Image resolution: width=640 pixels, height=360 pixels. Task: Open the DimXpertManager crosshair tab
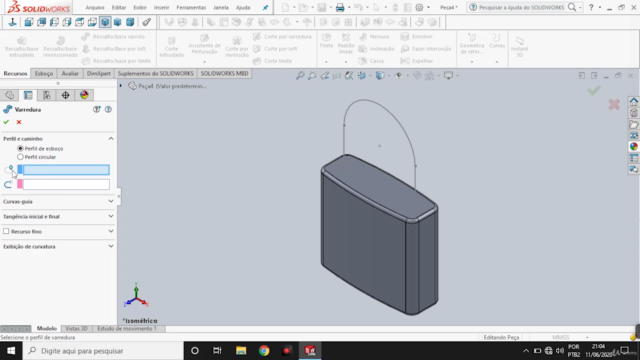click(x=65, y=95)
